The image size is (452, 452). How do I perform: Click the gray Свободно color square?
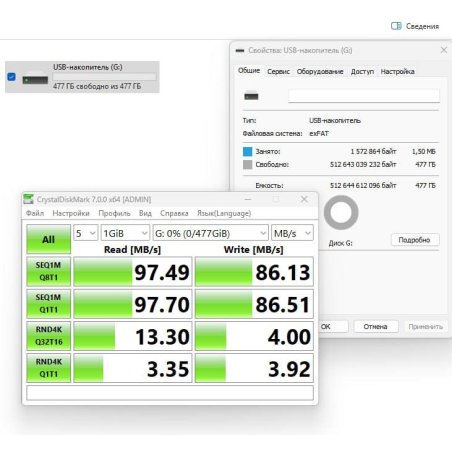coord(248,164)
